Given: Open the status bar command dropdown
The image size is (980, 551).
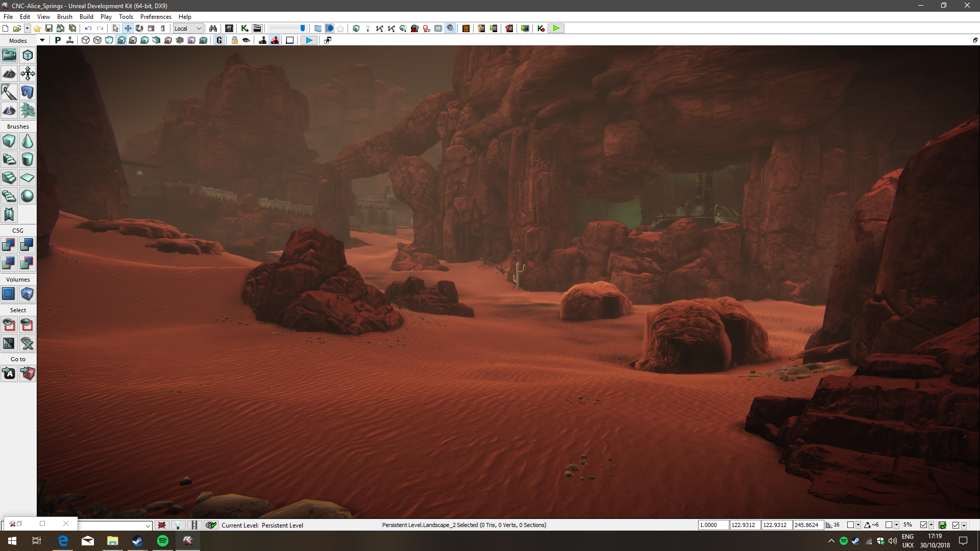Looking at the screenshot, I should point(148,525).
